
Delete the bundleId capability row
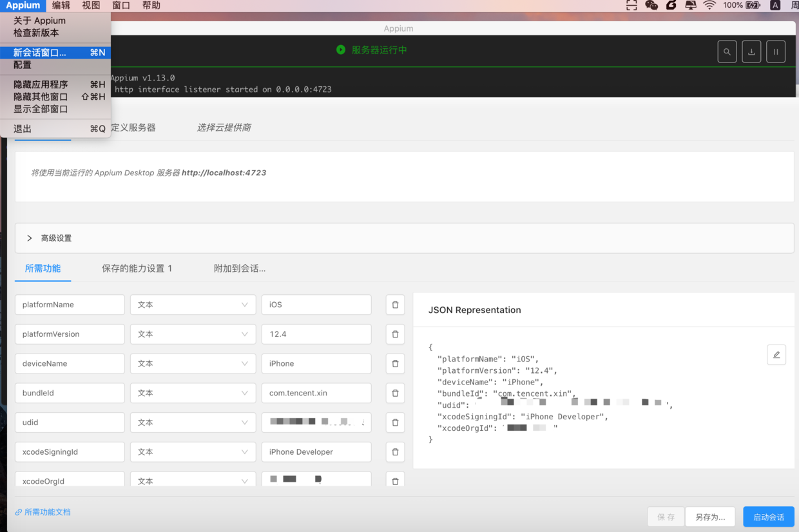(395, 393)
